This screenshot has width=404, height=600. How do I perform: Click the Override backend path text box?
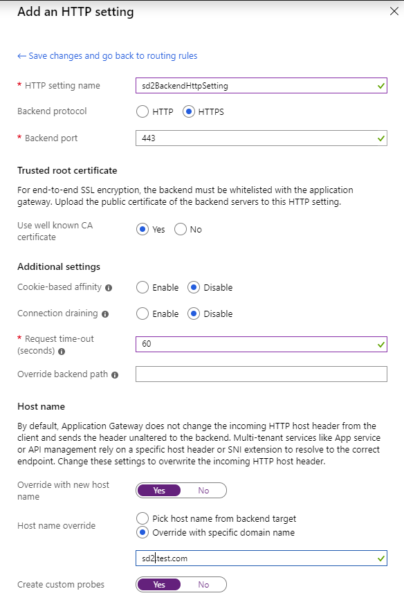pos(261,374)
